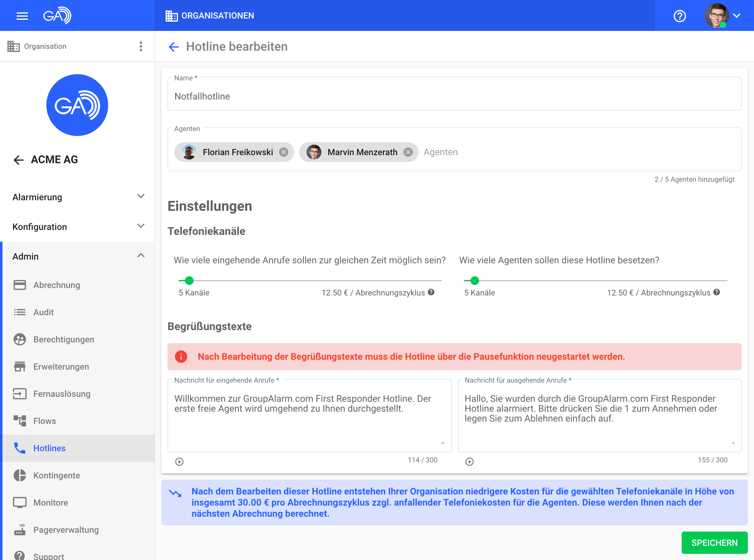Open the Organisation three-dot menu
Image resolution: width=754 pixels, height=560 pixels.
pyautogui.click(x=141, y=46)
